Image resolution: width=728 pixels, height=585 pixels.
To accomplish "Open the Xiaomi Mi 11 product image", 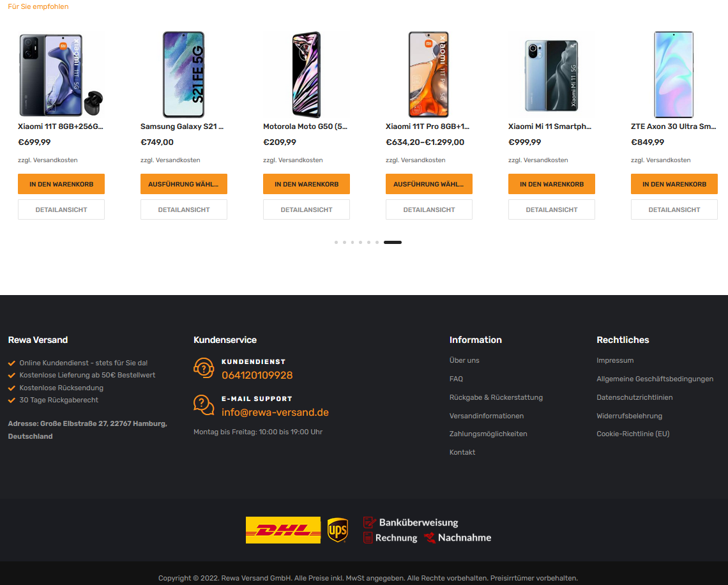I will point(552,75).
